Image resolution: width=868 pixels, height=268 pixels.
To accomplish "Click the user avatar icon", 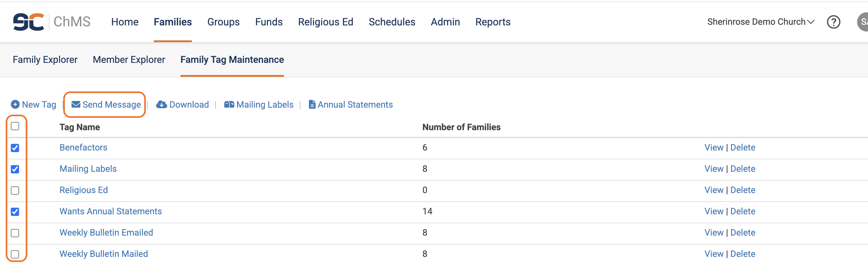I will click(x=863, y=22).
